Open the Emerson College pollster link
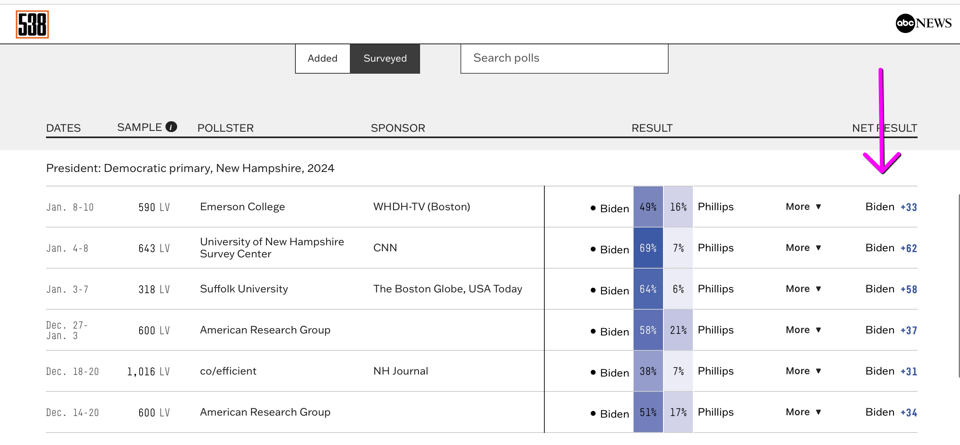The image size is (960, 445). click(242, 207)
